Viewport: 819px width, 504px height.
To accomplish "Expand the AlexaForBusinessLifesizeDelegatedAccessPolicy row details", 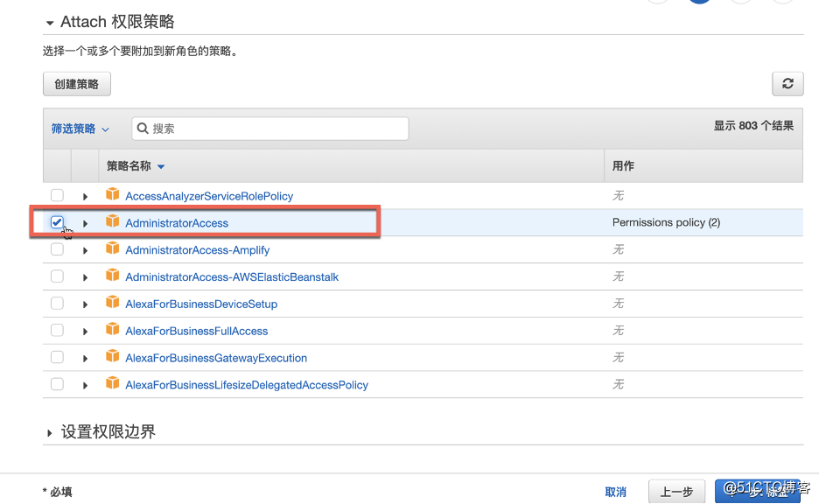I will point(85,386).
